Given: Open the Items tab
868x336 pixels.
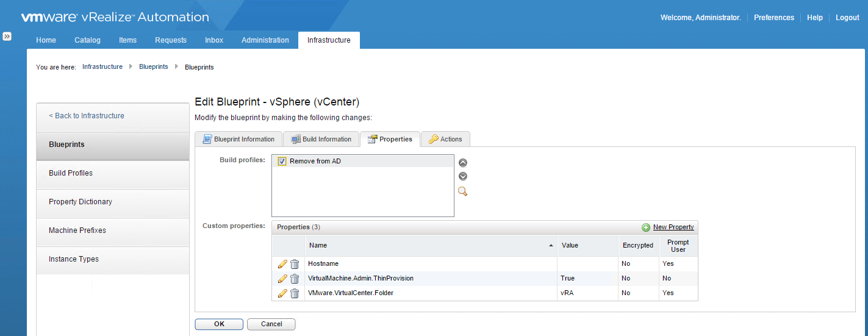Looking at the screenshot, I should [128, 40].
